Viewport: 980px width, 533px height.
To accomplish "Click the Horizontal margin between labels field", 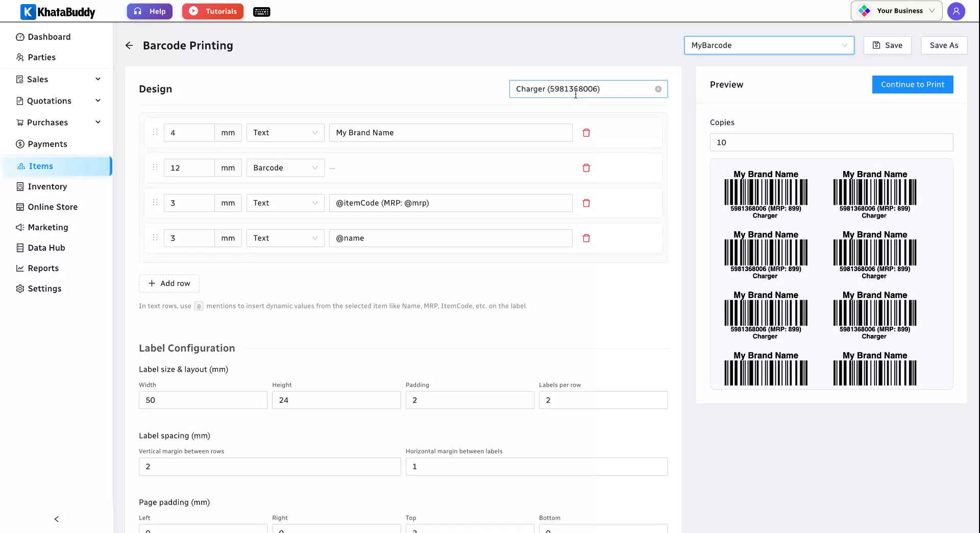I will pos(536,467).
